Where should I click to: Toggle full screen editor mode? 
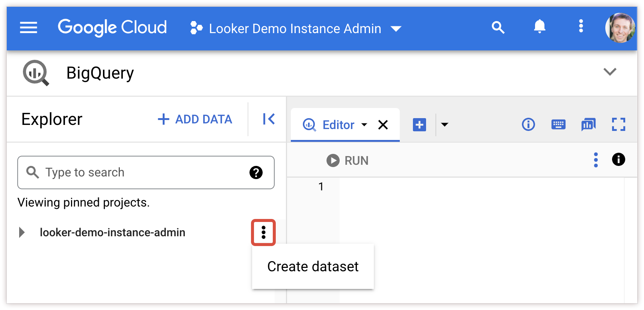pyautogui.click(x=618, y=125)
